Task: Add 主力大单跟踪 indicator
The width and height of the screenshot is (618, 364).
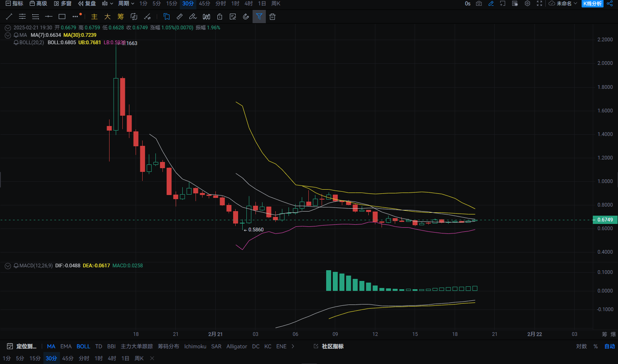Action: [x=137, y=346]
